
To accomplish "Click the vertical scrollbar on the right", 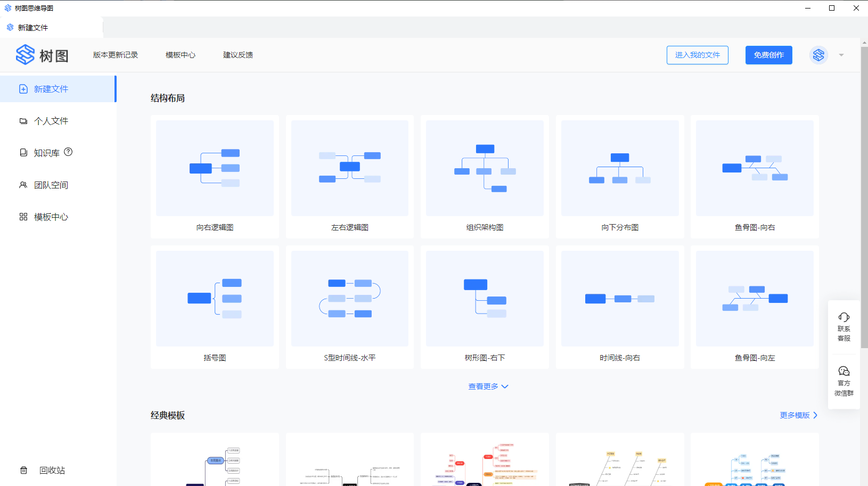I will point(864,197).
